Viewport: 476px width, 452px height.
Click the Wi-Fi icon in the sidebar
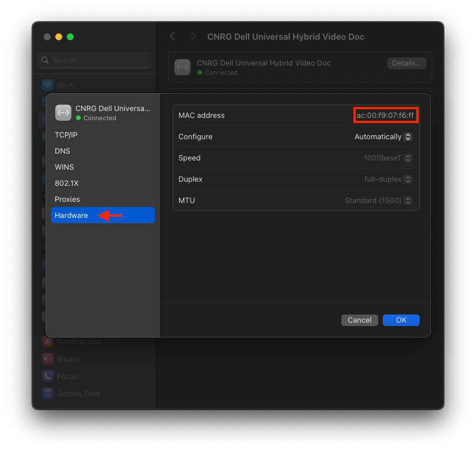pos(48,85)
